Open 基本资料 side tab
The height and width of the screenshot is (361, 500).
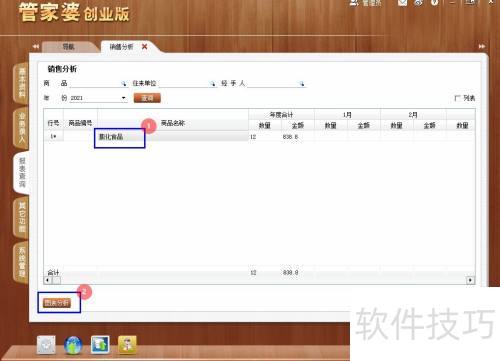(22, 83)
